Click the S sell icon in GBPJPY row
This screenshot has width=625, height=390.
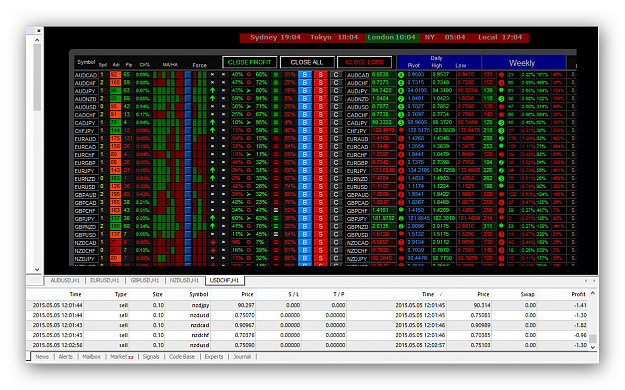coord(320,218)
